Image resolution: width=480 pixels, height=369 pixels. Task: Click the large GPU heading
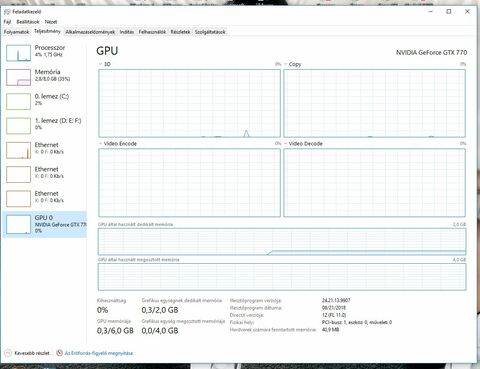tap(107, 51)
